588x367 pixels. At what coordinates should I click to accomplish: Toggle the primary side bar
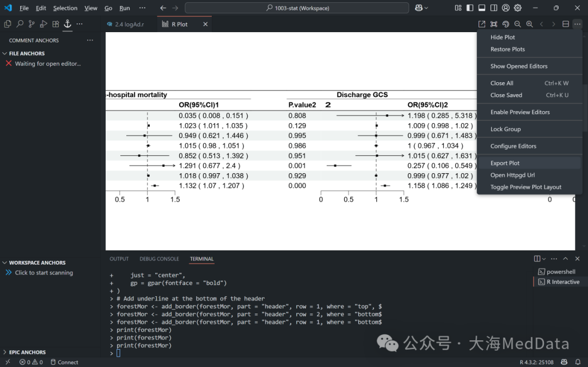[x=470, y=8]
